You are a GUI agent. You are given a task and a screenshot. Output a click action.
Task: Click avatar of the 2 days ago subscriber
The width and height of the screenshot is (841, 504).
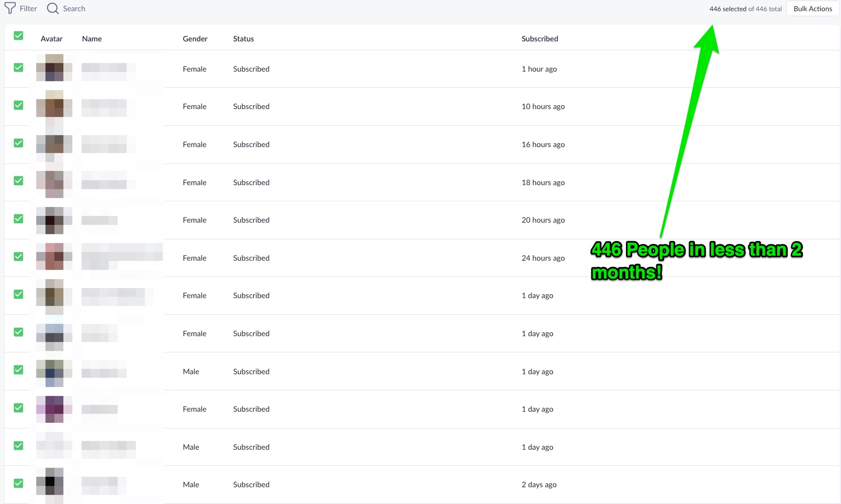point(54,484)
